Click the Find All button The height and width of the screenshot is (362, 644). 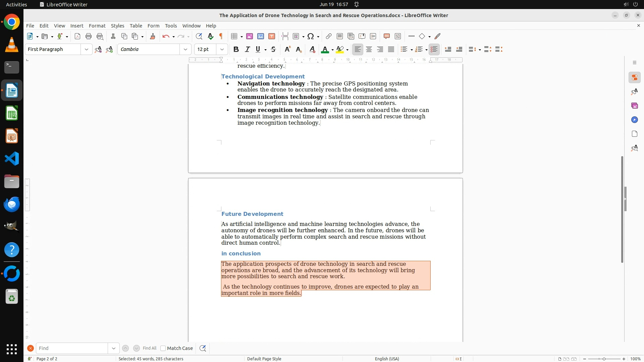149,348
